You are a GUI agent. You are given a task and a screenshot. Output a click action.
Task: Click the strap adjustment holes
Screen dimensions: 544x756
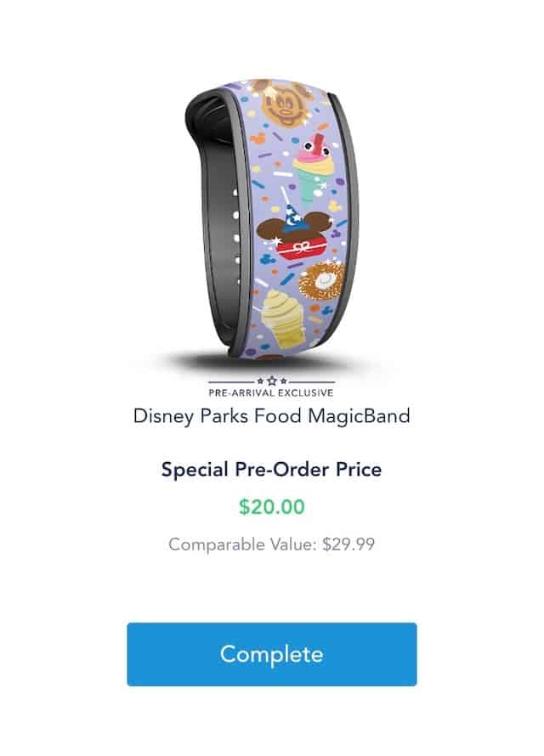[x=237, y=237]
